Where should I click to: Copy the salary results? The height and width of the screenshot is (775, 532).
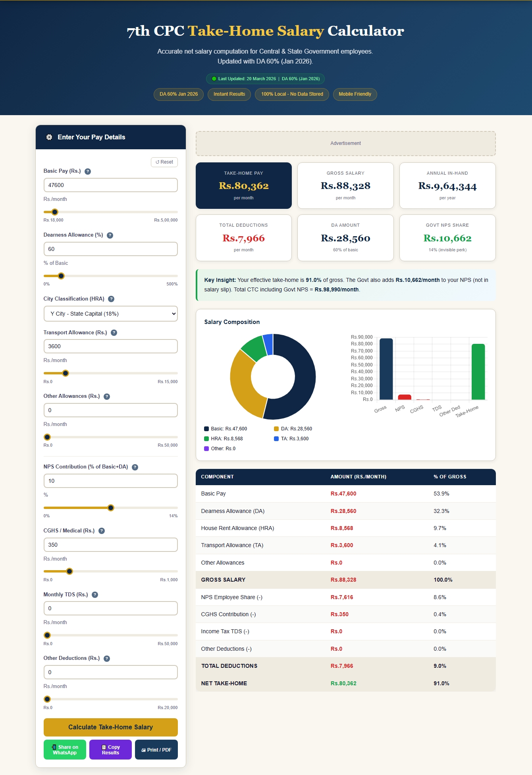point(110,750)
